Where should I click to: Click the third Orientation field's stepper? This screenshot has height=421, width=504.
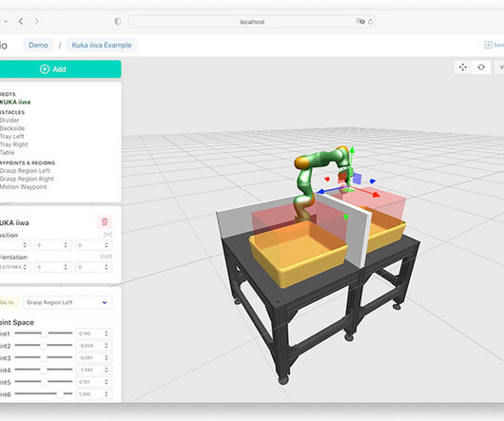(107, 267)
